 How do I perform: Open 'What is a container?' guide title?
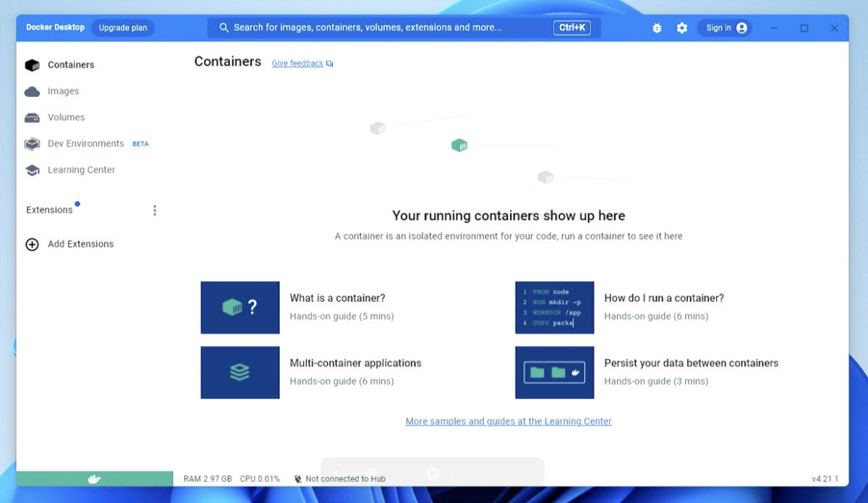coord(338,298)
